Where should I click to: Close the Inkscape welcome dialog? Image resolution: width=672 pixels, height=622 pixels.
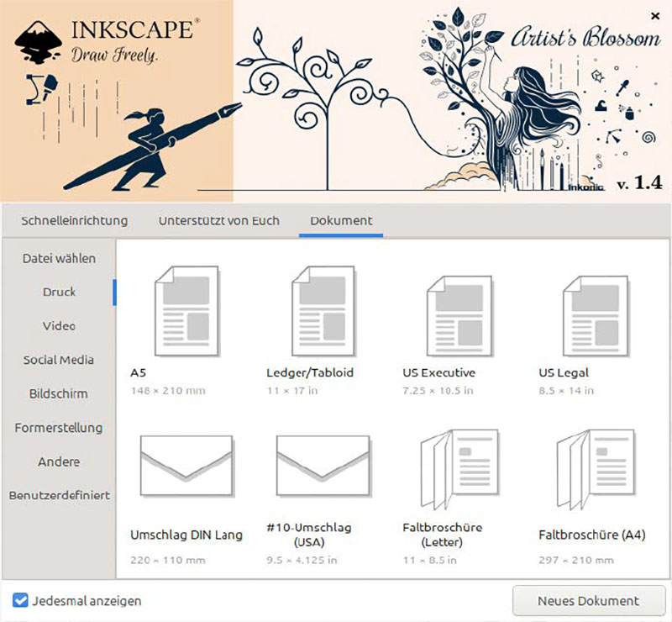coord(655,16)
